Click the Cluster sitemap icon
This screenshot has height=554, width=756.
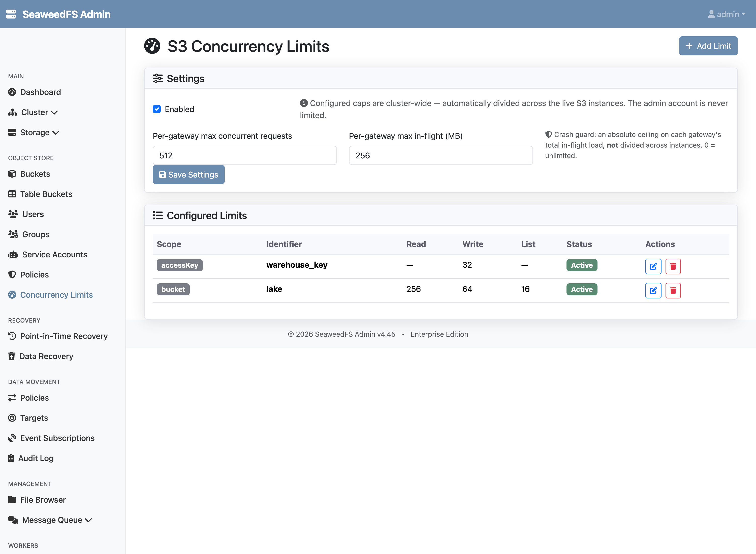click(12, 112)
